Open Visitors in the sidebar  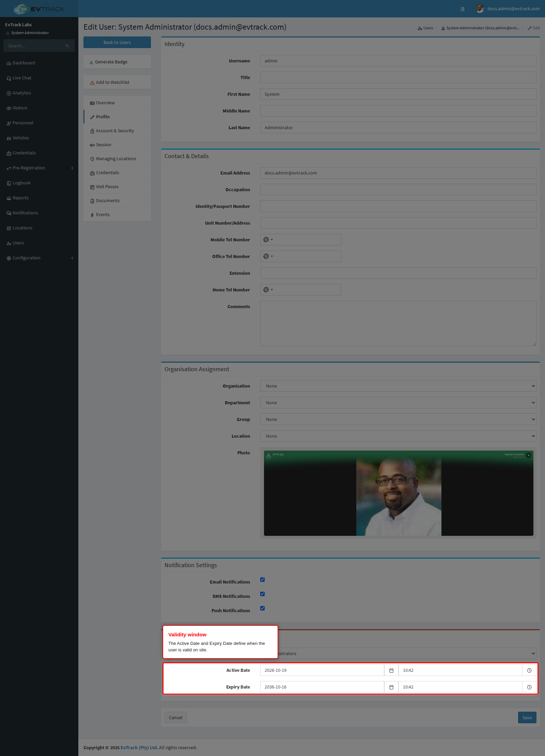click(39, 108)
